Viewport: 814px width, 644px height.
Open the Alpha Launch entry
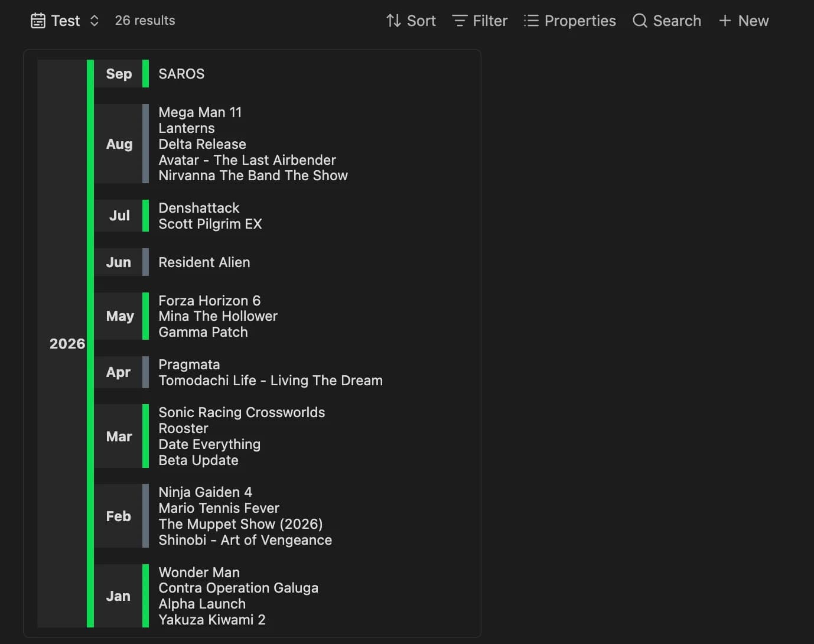[202, 604]
